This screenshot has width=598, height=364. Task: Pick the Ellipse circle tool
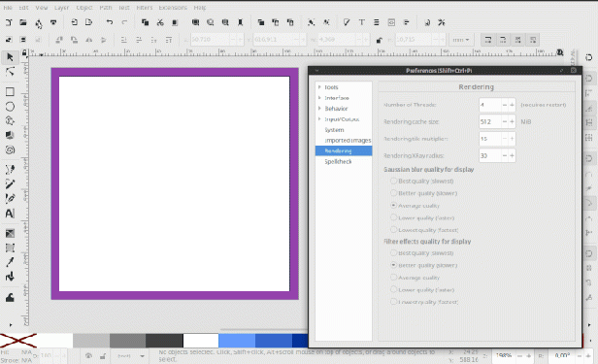coord(10,107)
